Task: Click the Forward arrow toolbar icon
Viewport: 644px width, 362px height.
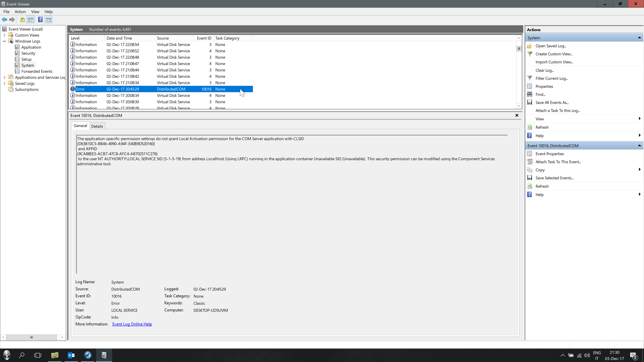Action: coord(12,20)
